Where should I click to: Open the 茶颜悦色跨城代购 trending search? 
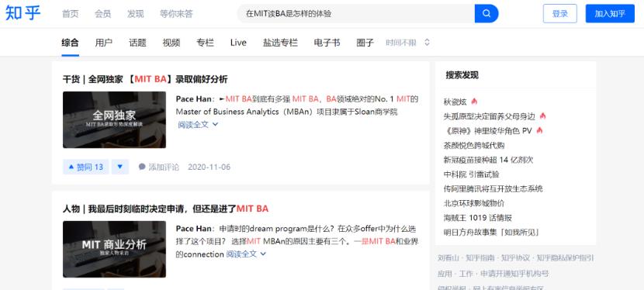[x=474, y=145]
